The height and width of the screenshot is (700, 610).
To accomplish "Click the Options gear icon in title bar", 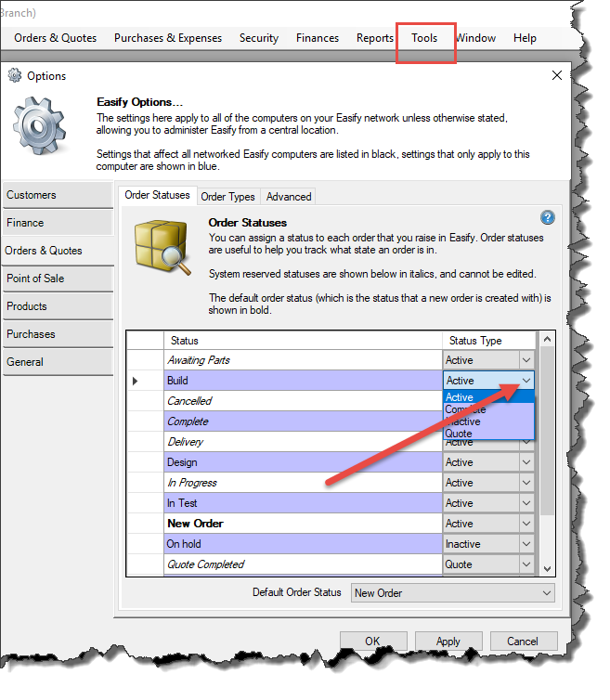I will pyautogui.click(x=14, y=76).
